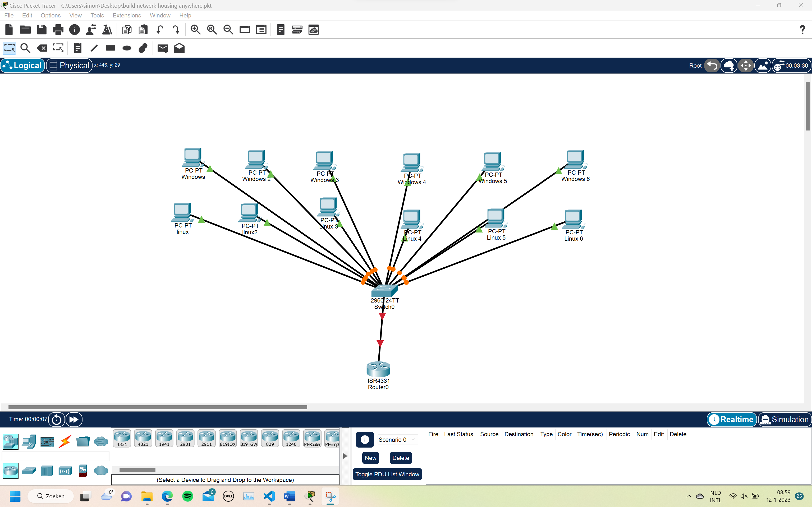Click the Save file icon
Image resolution: width=812 pixels, height=507 pixels.
(x=42, y=30)
